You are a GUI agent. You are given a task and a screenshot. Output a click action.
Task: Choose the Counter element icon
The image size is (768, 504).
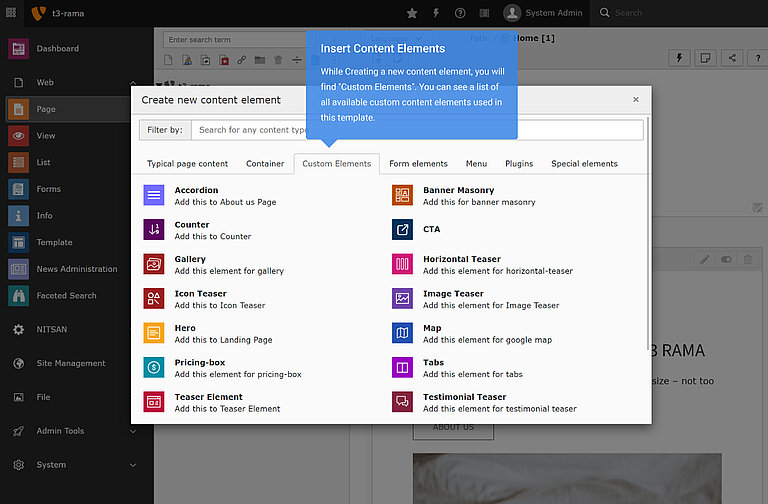(x=153, y=231)
